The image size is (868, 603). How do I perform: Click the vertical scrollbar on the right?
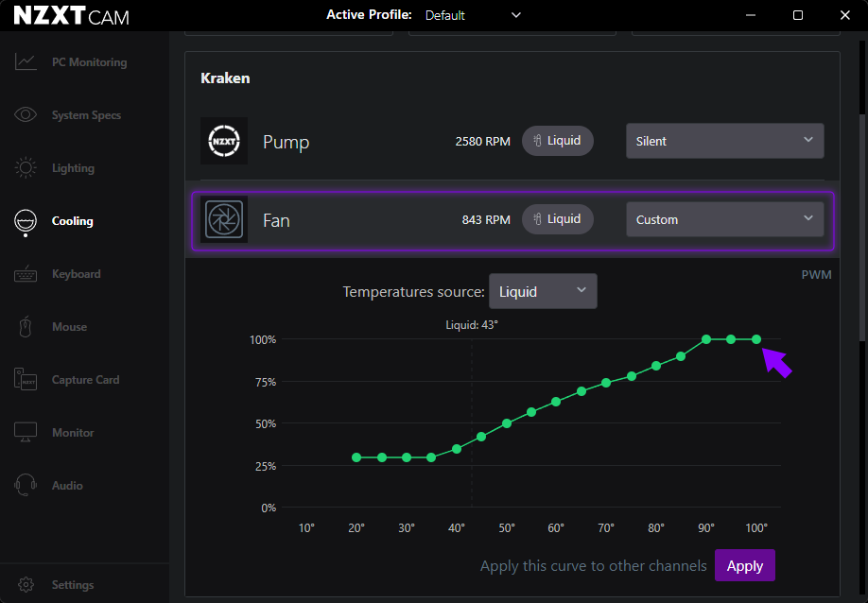(861, 189)
